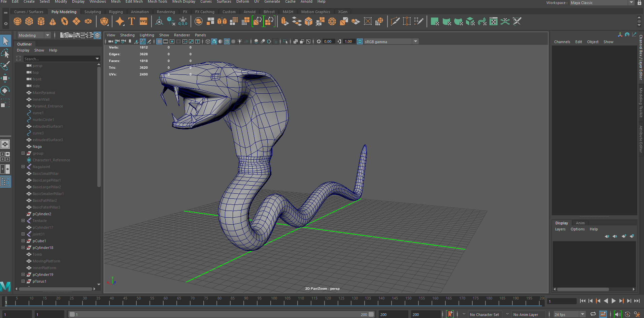Toggle looping playback icon

[593, 314]
